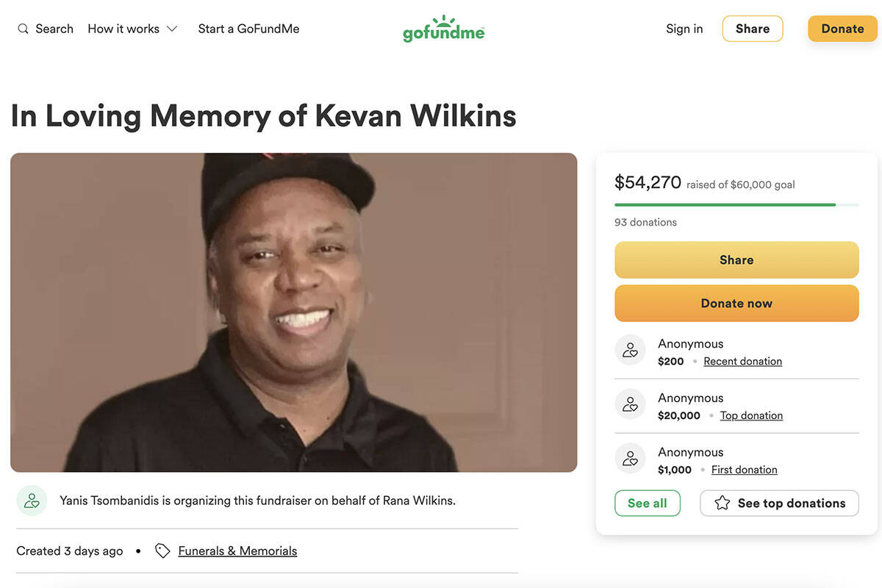Expand the How it works dropdown chevron
The image size is (882, 588).
click(172, 29)
